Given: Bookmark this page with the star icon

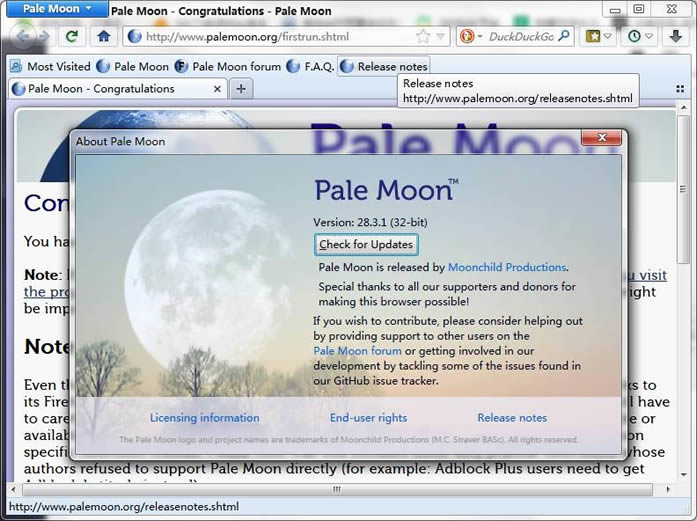Looking at the screenshot, I should 423,36.
